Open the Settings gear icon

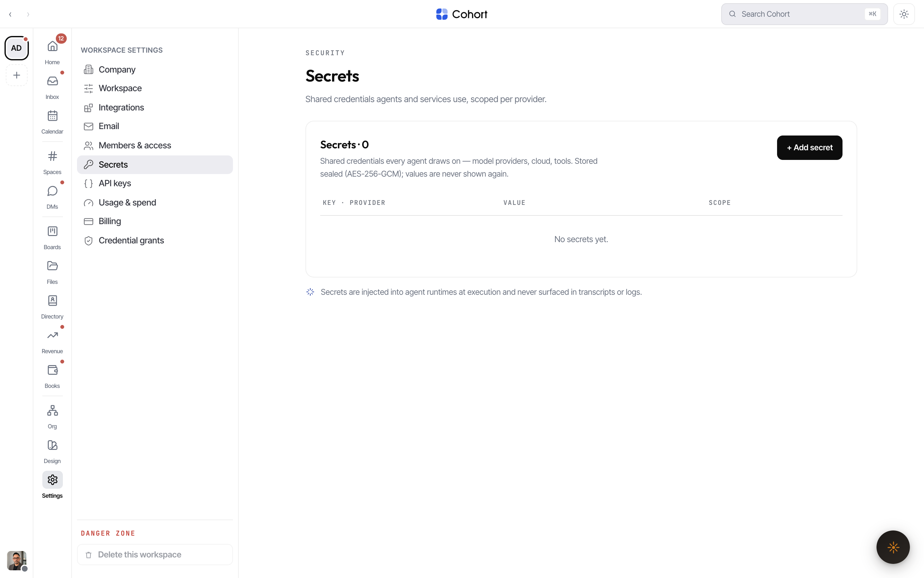point(52,480)
